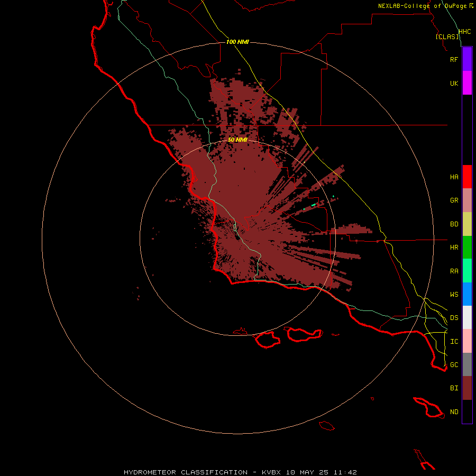
Task: Click the "RA" legend label
Action: pyautogui.click(x=454, y=271)
